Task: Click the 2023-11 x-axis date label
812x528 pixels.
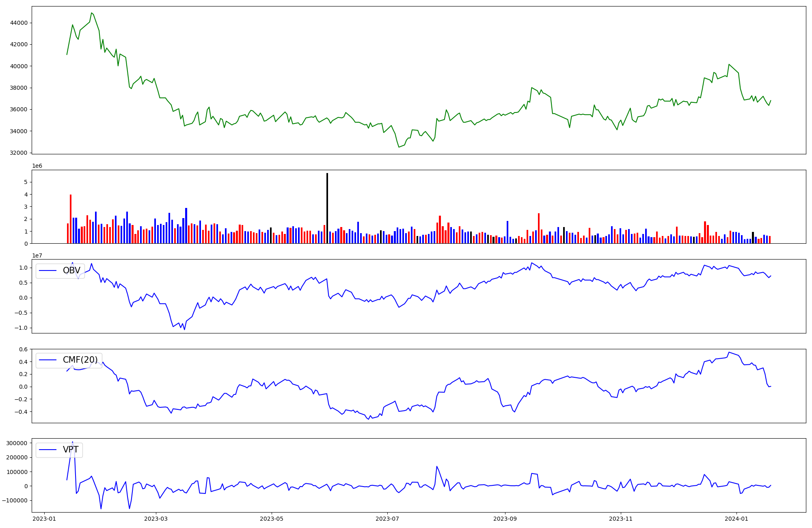Action: (x=621, y=519)
